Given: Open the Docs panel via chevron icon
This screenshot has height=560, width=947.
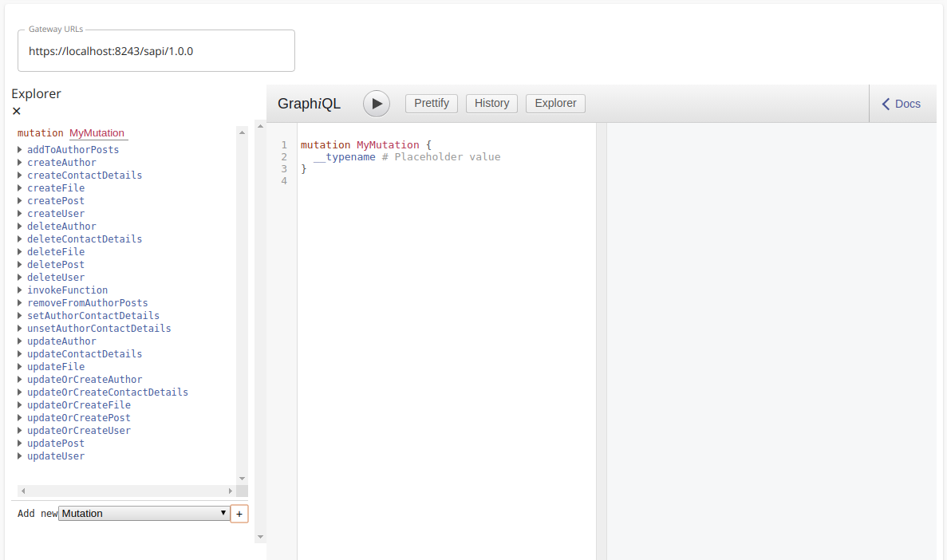Looking at the screenshot, I should coord(902,103).
